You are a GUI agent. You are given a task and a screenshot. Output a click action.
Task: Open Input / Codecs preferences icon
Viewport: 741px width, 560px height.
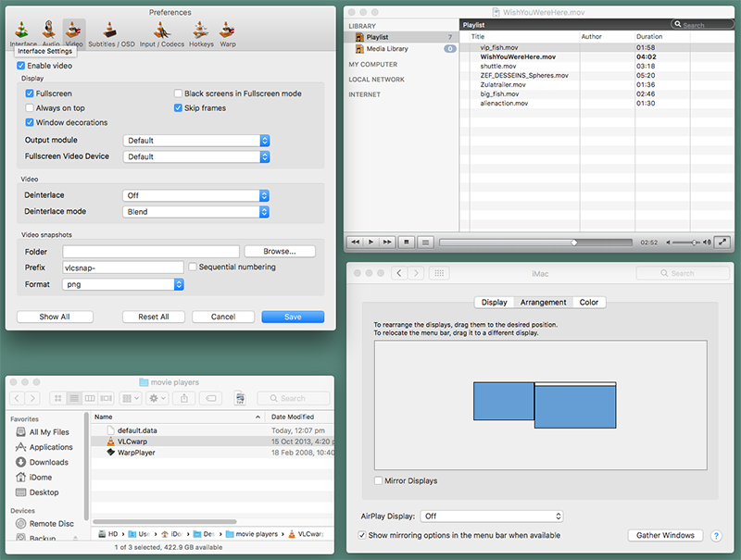[161, 31]
